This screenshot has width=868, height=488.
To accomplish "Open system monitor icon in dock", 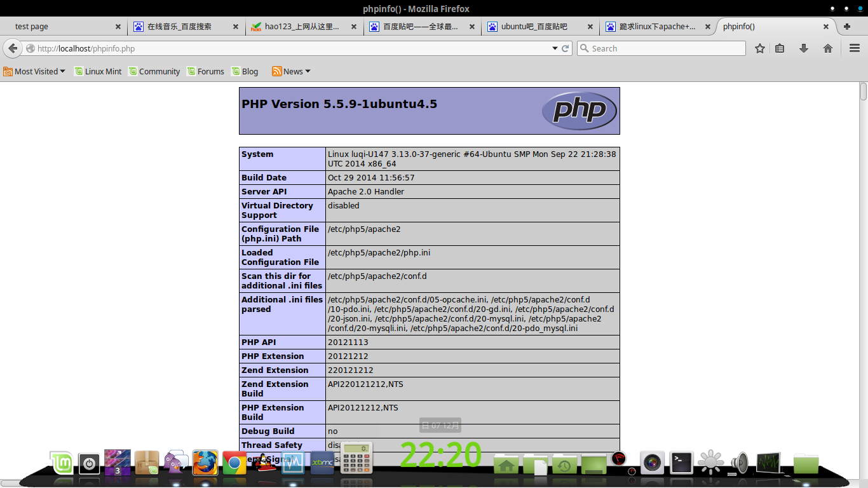I will point(768,463).
